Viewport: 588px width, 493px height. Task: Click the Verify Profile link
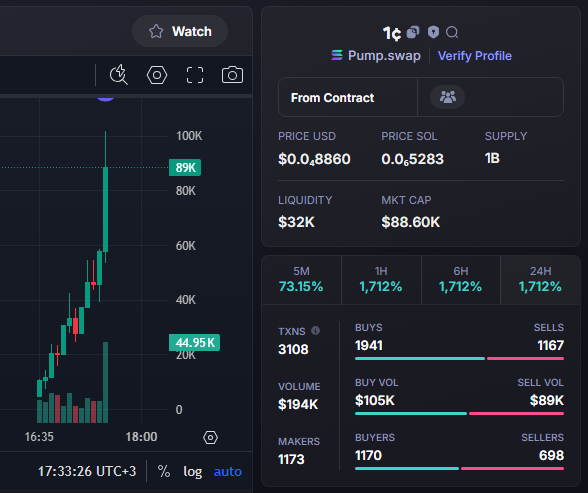[475, 56]
